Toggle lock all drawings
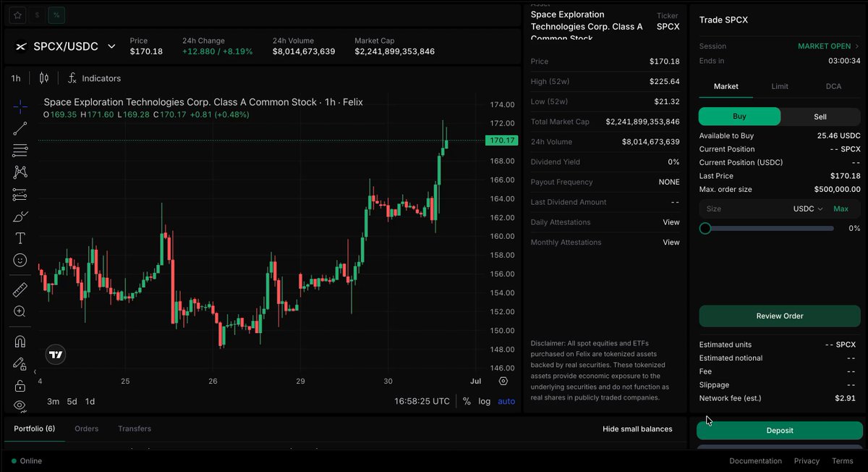Image resolution: width=868 pixels, height=472 pixels. [x=20, y=385]
